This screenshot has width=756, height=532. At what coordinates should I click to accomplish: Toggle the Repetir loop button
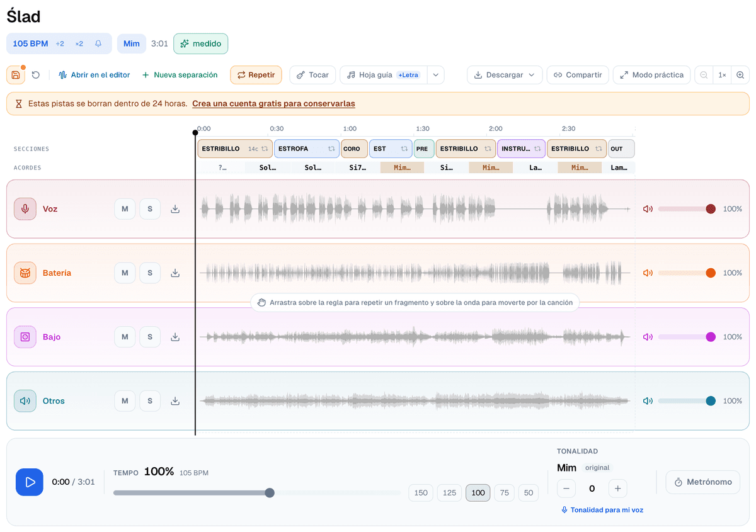tap(256, 75)
